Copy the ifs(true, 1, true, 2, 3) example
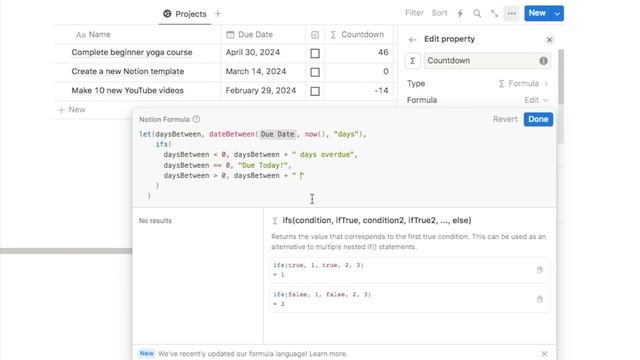The image size is (640, 360). [x=540, y=270]
